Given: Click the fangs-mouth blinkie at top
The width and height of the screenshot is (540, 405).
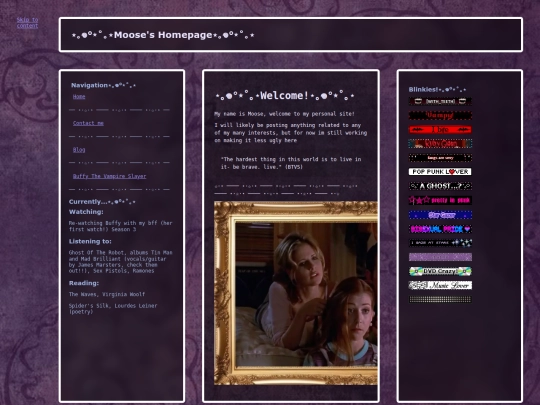Looking at the screenshot, I should pyautogui.click(x=440, y=101).
